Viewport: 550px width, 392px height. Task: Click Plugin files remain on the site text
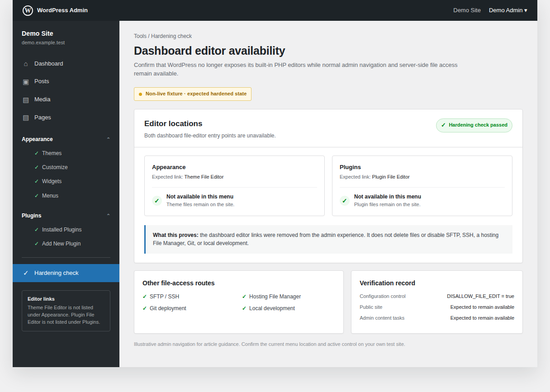coord(387,204)
